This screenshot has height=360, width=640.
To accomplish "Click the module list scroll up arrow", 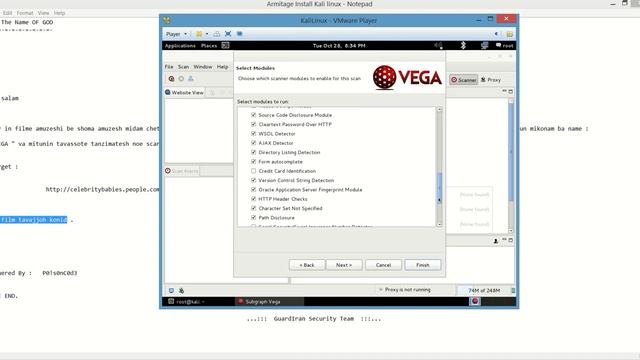I will [x=439, y=109].
